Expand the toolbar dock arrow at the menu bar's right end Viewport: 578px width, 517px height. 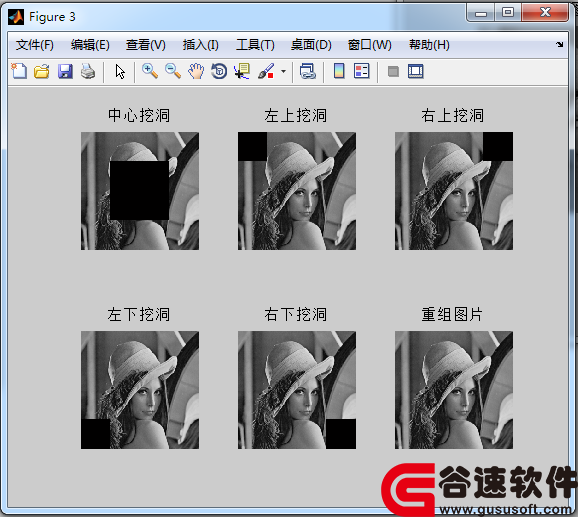[560, 45]
